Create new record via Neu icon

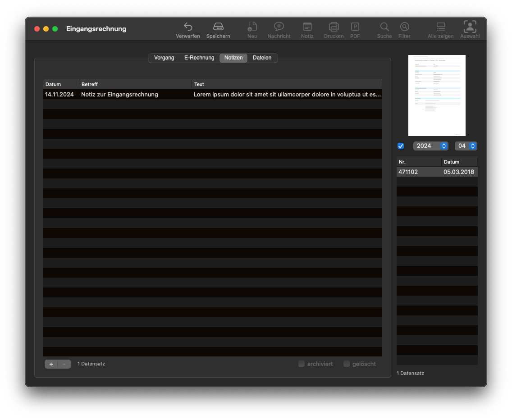252,27
